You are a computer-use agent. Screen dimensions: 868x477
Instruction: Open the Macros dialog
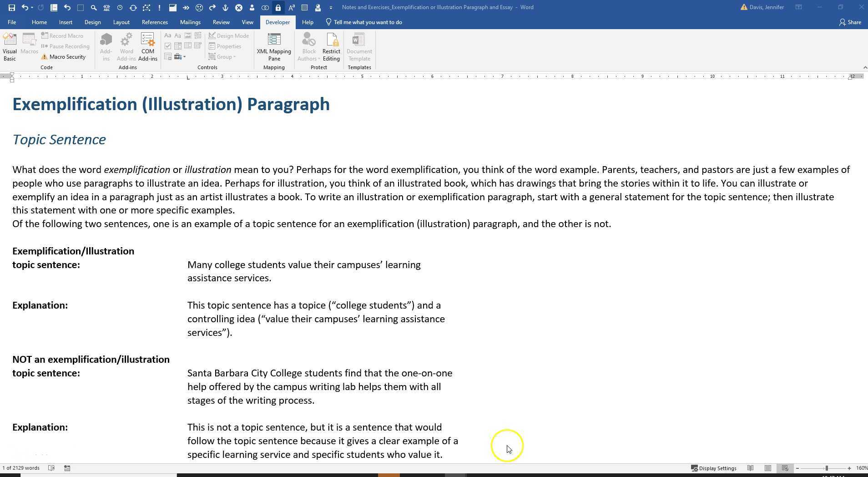[x=29, y=46]
